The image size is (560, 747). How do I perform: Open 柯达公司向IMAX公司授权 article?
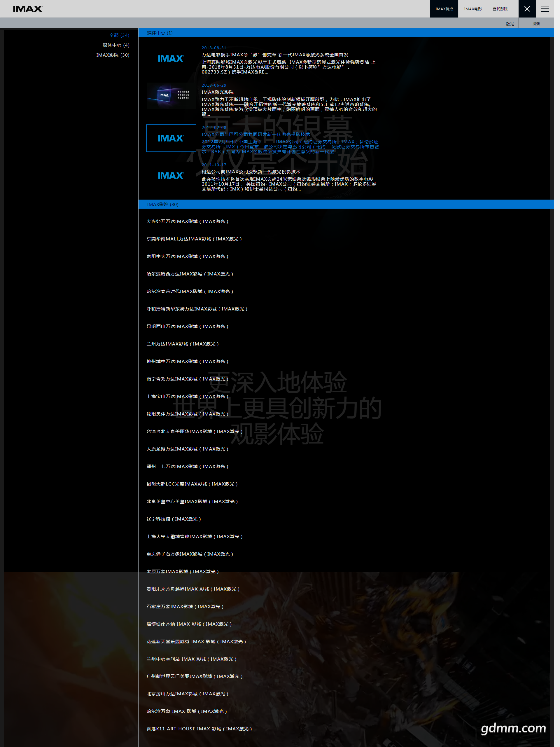point(251,172)
